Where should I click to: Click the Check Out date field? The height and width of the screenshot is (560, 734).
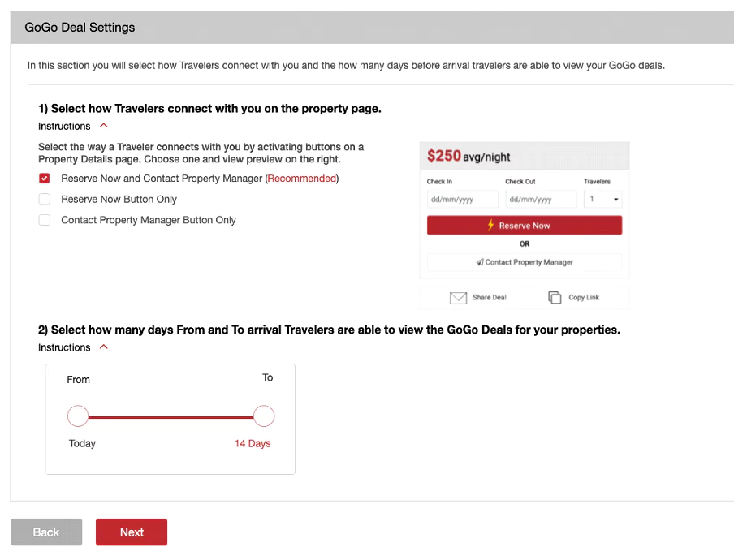[541, 200]
